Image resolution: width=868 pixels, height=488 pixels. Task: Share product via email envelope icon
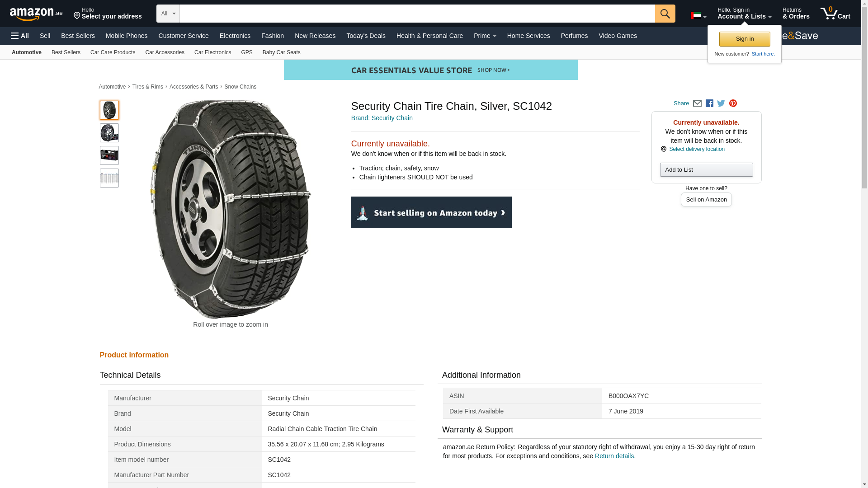point(697,103)
